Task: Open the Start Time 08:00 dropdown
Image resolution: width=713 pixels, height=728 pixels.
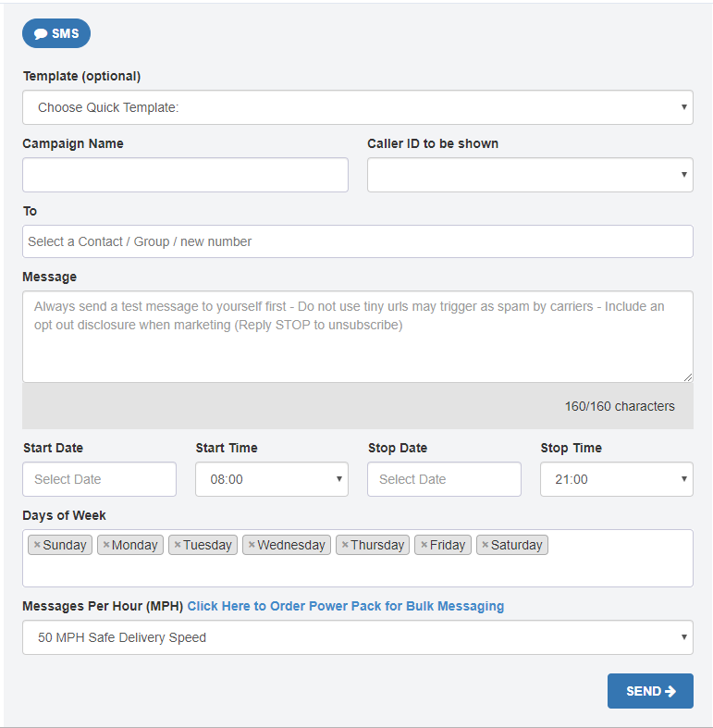Action: [x=272, y=479]
